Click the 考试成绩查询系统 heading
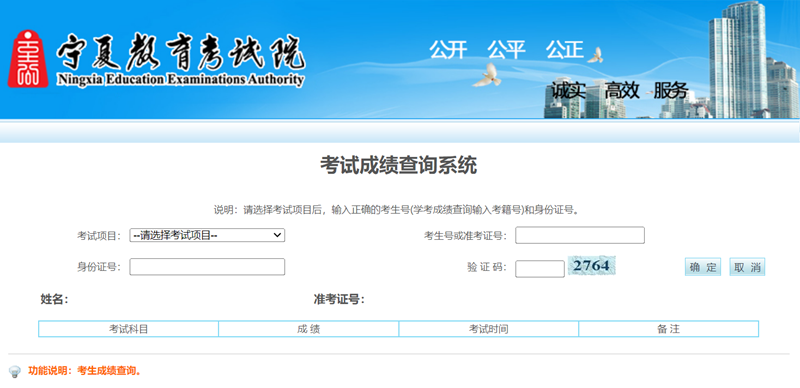800x388 pixels. (x=398, y=165)
